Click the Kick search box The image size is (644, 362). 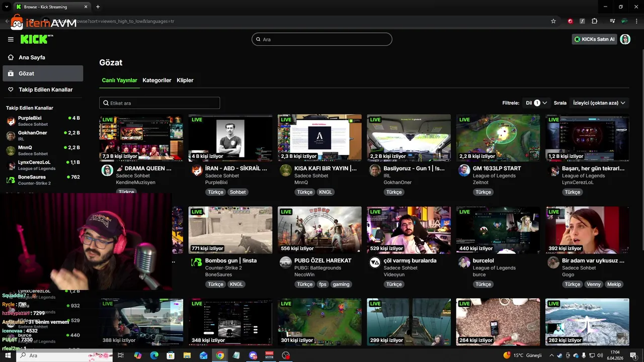pyautogui.click(x=322, y=39)
